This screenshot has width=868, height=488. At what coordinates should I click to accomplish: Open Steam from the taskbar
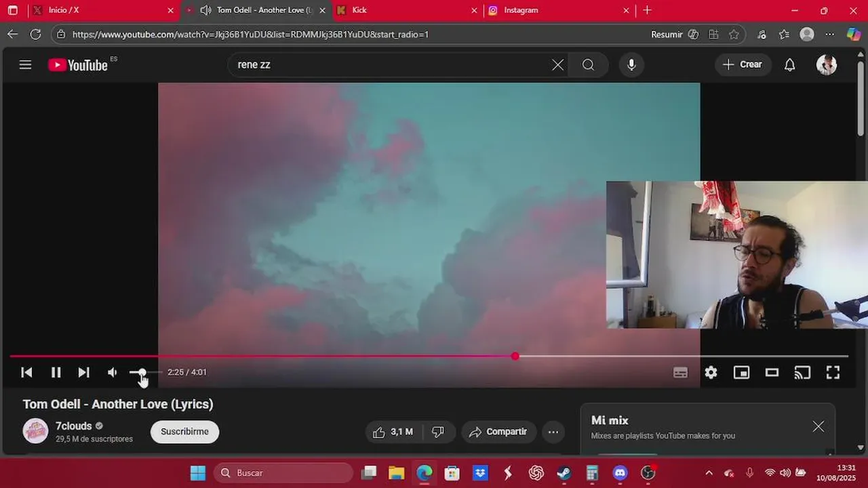click(x=564, y=472)
